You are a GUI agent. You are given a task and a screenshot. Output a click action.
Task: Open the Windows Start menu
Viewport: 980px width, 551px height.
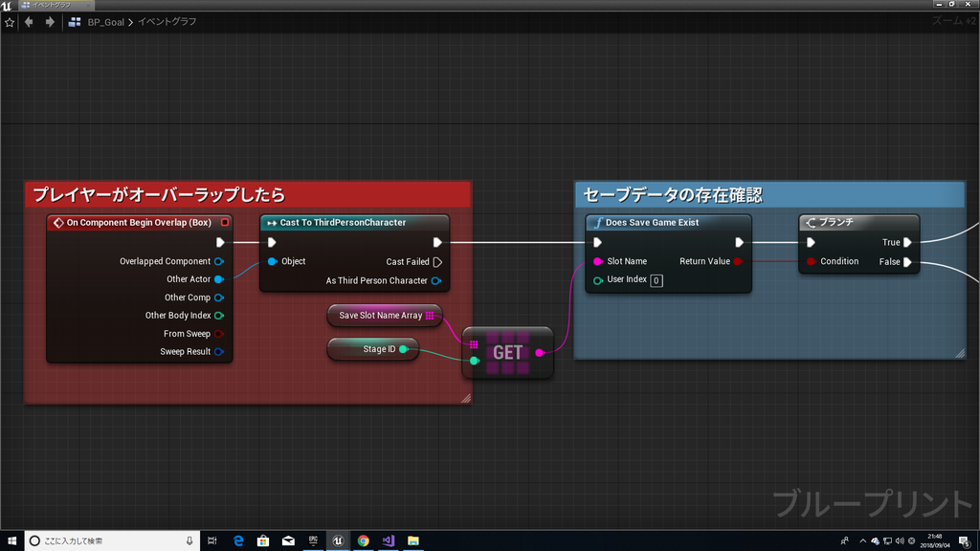tap(11, 541)
